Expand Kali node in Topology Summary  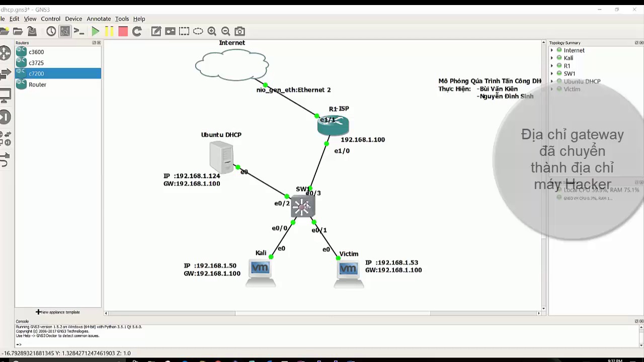pos(552,58)
